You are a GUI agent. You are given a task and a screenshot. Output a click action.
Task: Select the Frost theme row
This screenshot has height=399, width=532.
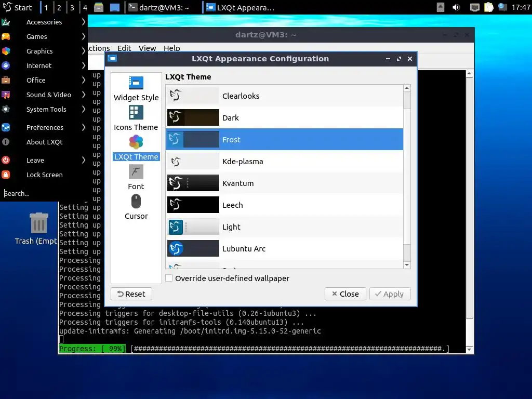pos(284,139)
